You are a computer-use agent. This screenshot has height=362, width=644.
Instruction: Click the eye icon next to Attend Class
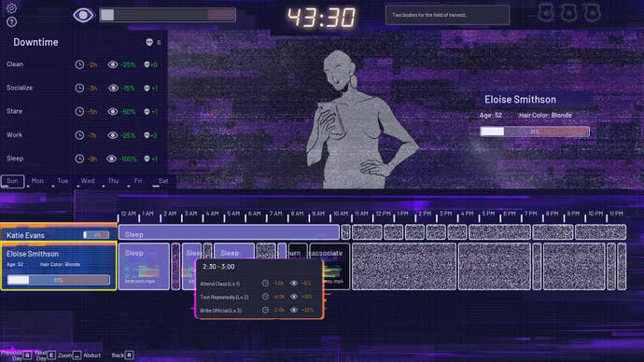[294, 284]
